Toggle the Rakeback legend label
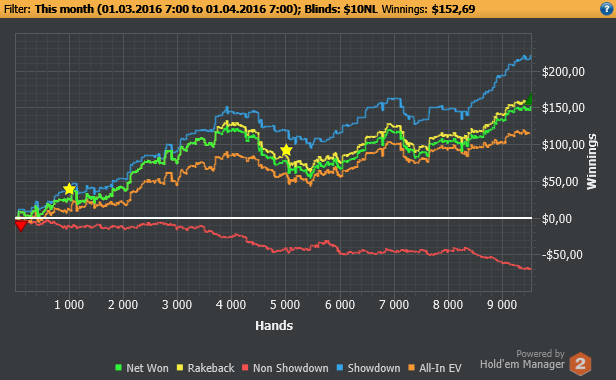Image resolution: width=616 pixels, height=380 pixels. pyautogui.click(x=211, y=368)
